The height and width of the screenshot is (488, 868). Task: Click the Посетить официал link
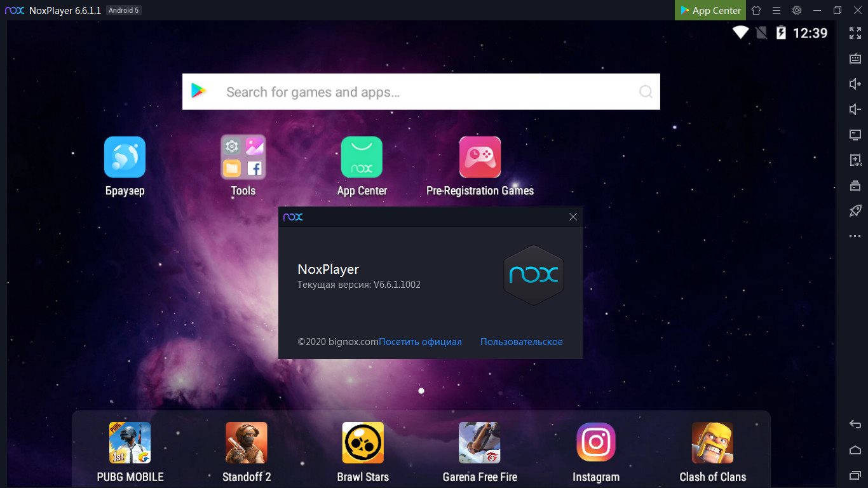click(420, 342)
